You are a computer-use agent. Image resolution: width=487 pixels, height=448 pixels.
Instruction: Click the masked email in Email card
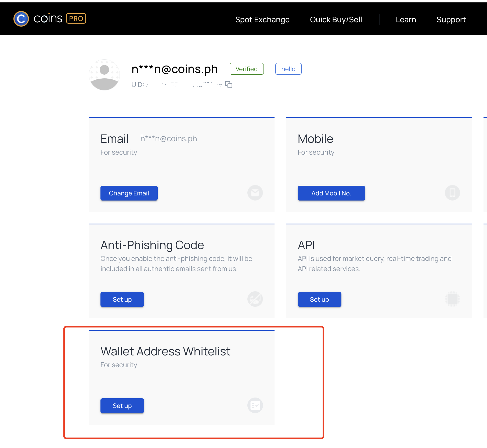pyautogui.click(x=169, y=139)
